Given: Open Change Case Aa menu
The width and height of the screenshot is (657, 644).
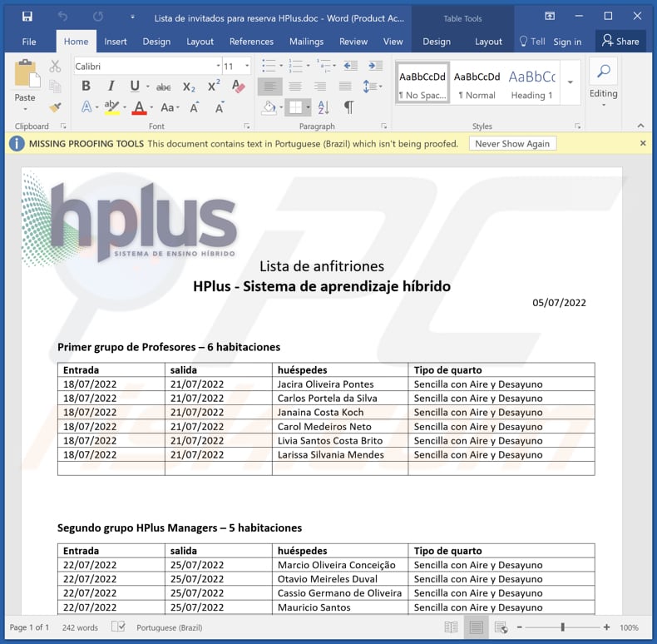Looking at the screenshot, I should coord(170,107).
